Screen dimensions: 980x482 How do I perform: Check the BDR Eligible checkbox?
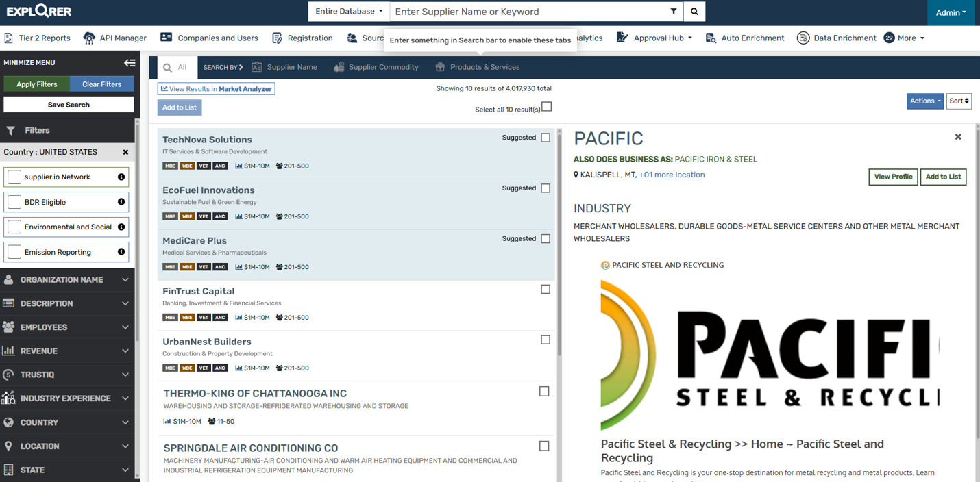click(x=14, y=202)
